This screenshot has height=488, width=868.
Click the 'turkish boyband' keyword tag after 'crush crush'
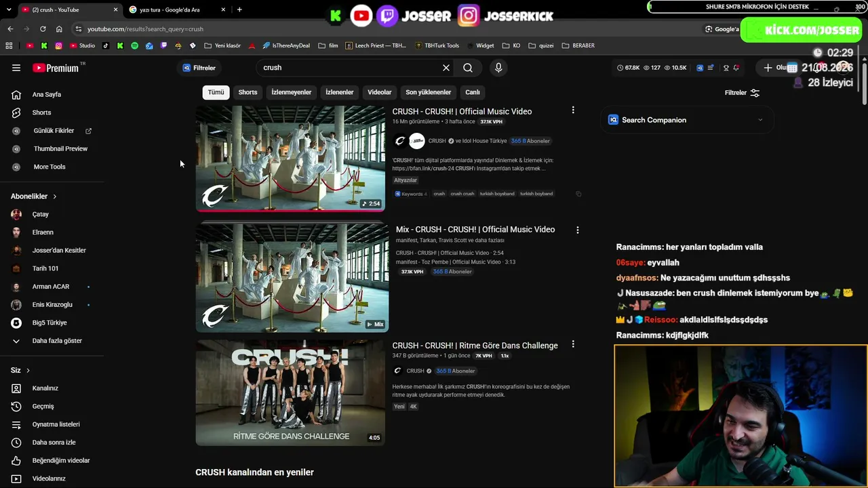(497, 194)
